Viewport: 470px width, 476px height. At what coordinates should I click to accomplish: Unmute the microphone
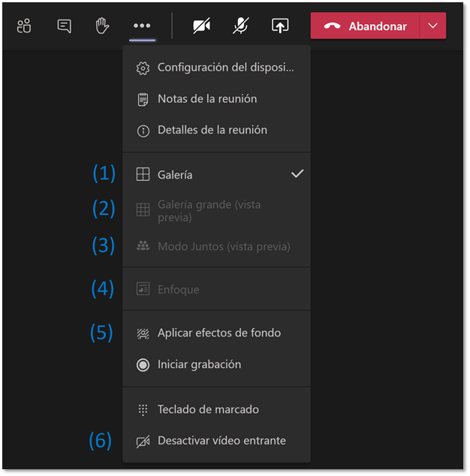[x=241, y=26]
